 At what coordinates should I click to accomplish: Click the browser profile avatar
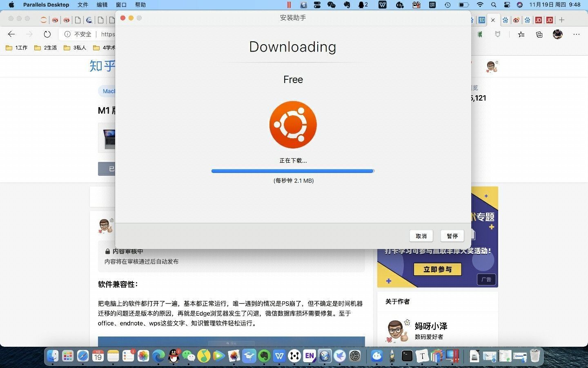click(x=558, y=34)
